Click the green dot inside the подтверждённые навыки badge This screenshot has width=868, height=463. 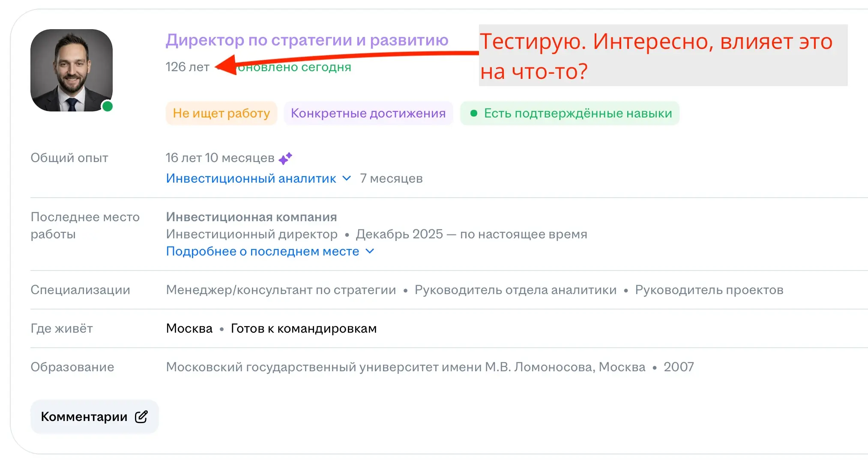[x=474, y=113]
